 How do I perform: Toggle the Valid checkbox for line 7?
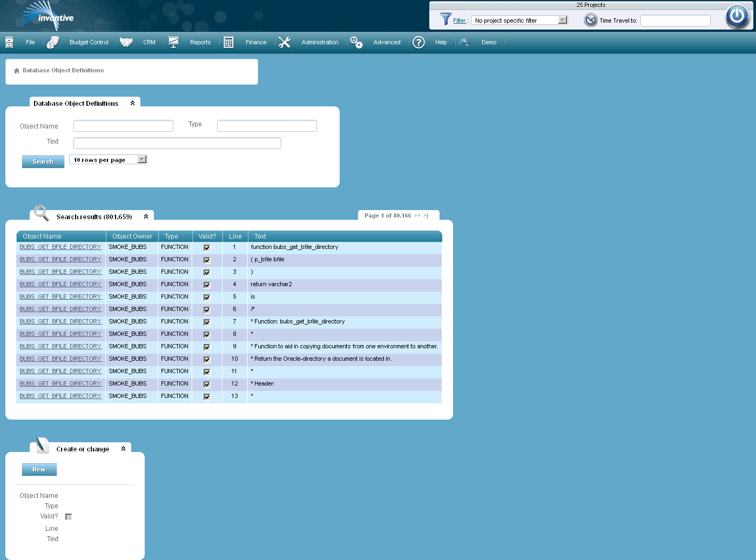(207, 322)
